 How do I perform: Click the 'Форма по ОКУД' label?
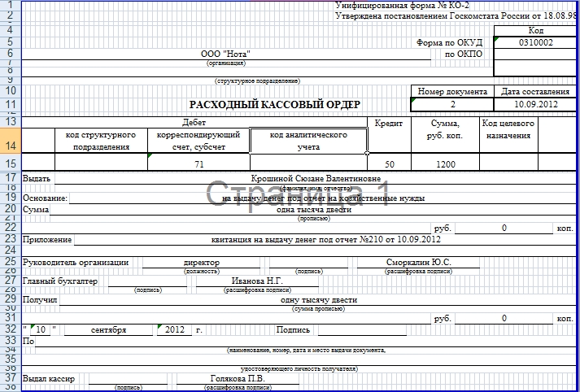[449, 42]
